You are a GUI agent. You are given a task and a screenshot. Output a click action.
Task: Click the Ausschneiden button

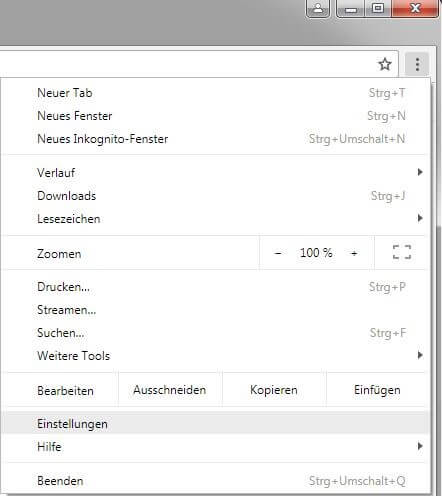point(170,390)
